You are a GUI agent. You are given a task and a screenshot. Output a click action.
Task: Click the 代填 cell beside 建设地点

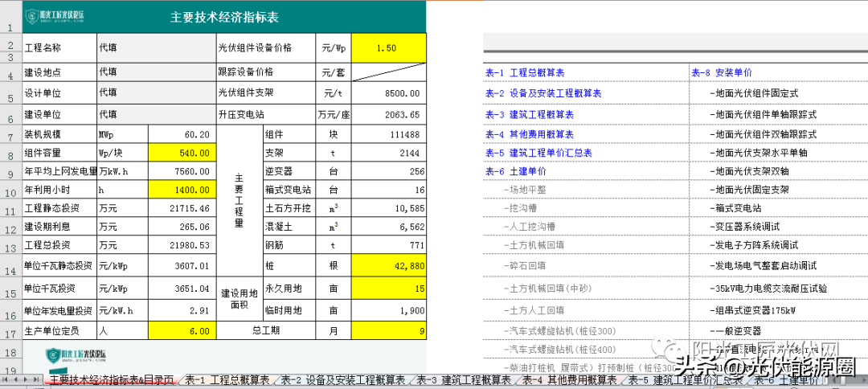tap(156, 72)
